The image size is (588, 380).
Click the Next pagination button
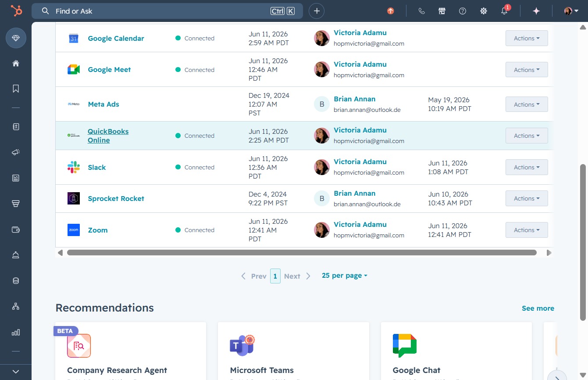pos(297,276)
